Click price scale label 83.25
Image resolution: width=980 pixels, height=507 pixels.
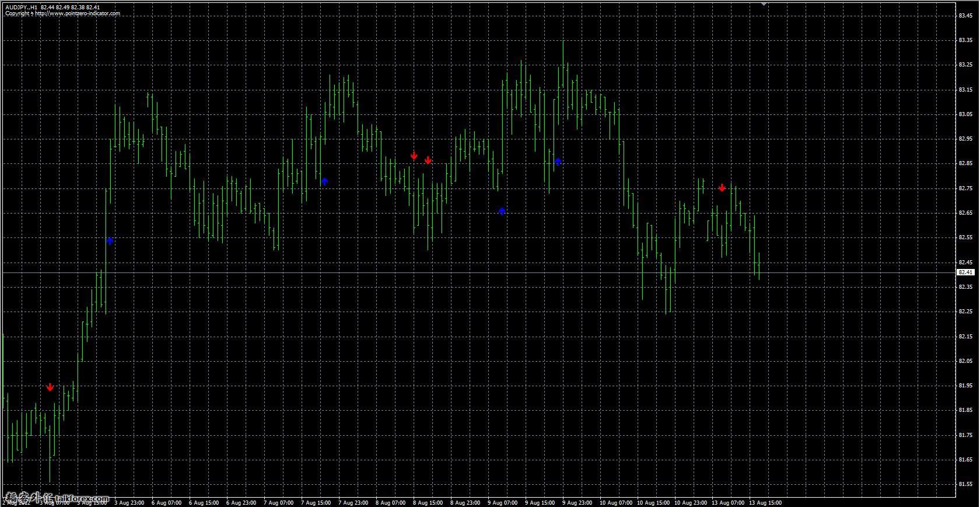(x=965, y=65)
